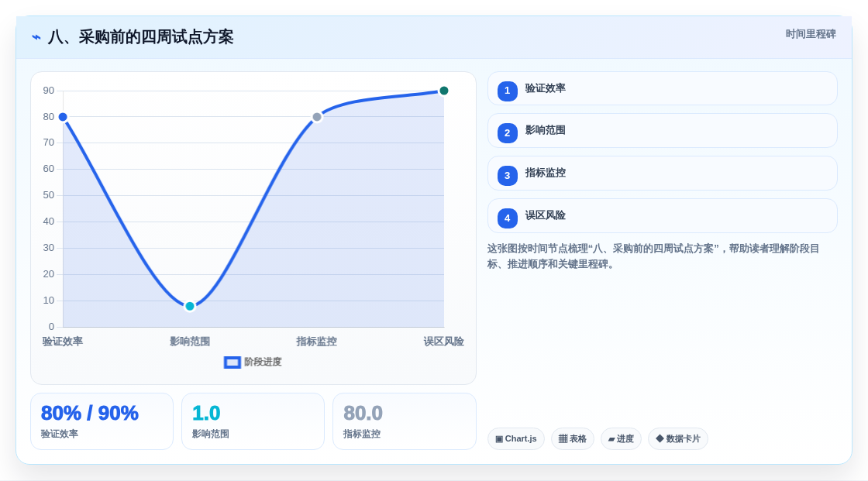Click the cyan data point at 影响范围

(x=190, y=306)
